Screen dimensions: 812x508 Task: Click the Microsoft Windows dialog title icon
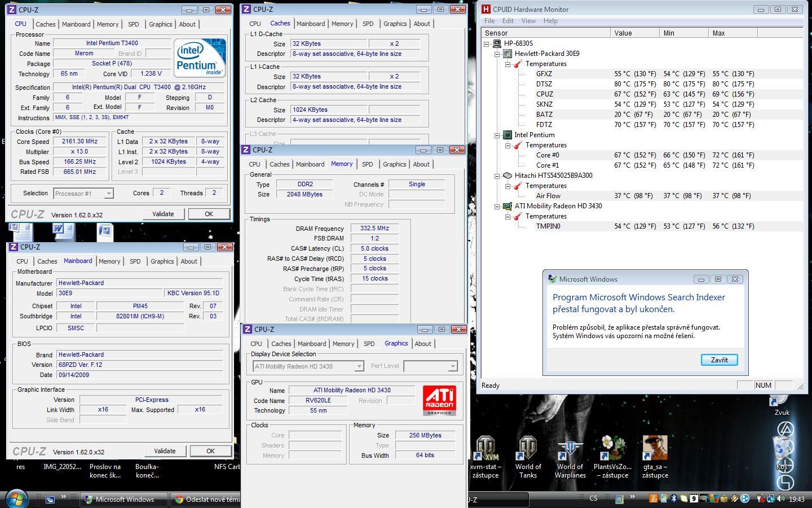click(x=553, y=279)
